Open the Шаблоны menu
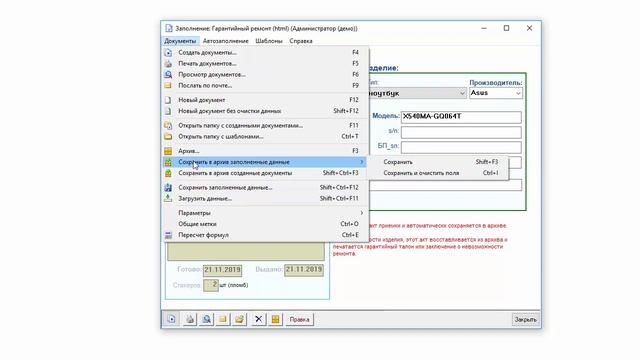 (x=269, y=41)
